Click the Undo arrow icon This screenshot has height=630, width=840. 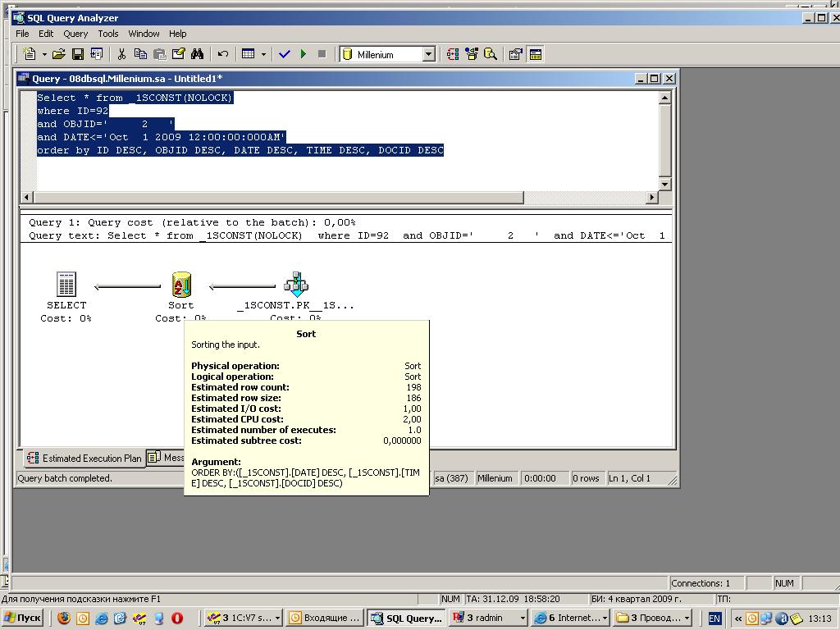(222, 54)
